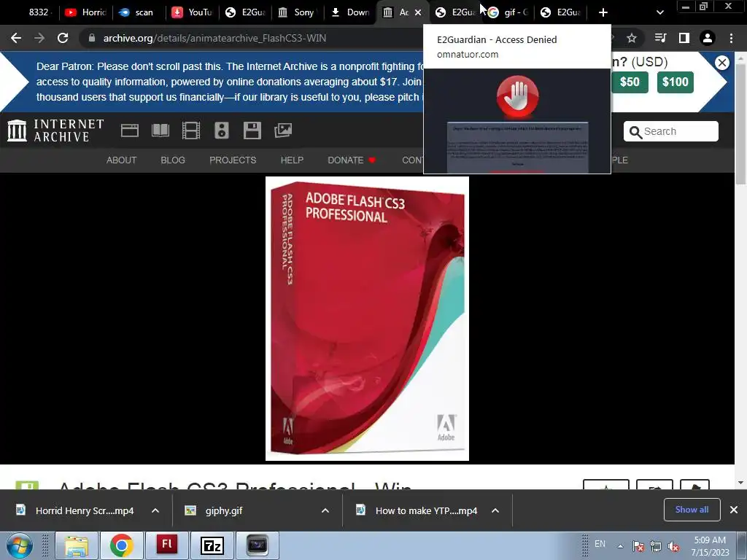Image resolution: width=747 pixels, height=560 pixels.
Task: Reload the archive.org page
Action: [x=63, y=38]
